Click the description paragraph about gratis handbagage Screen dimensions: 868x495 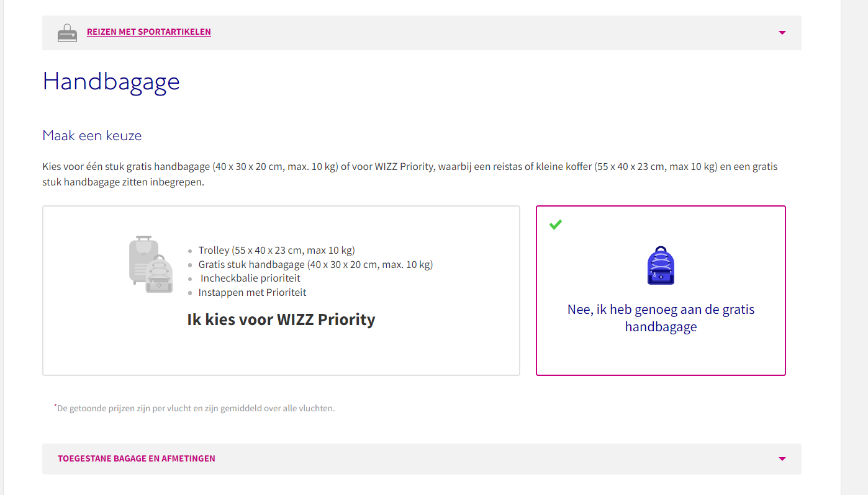[x=410, y=175]
